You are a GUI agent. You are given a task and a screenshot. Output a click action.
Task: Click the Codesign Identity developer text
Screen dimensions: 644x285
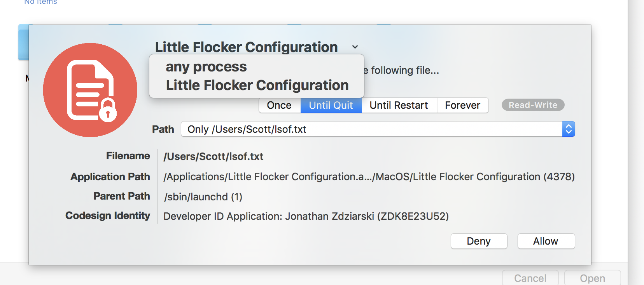306,216
